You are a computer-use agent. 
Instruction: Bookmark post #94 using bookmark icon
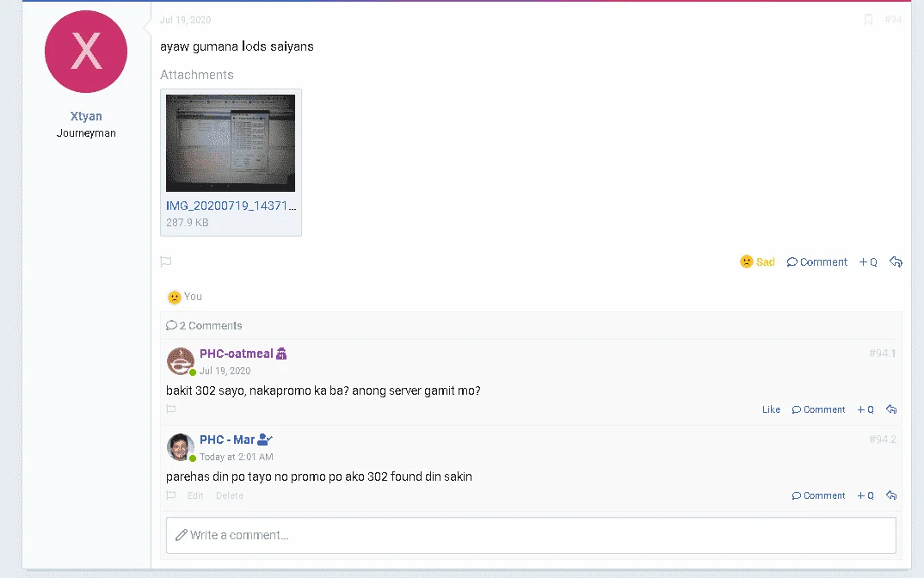pos(868,20)
